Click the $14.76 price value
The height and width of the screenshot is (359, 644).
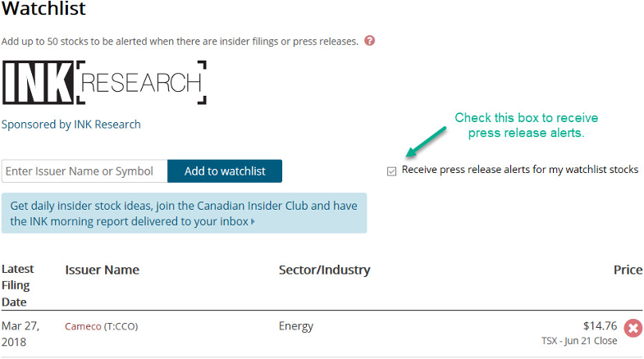point(600,326)
